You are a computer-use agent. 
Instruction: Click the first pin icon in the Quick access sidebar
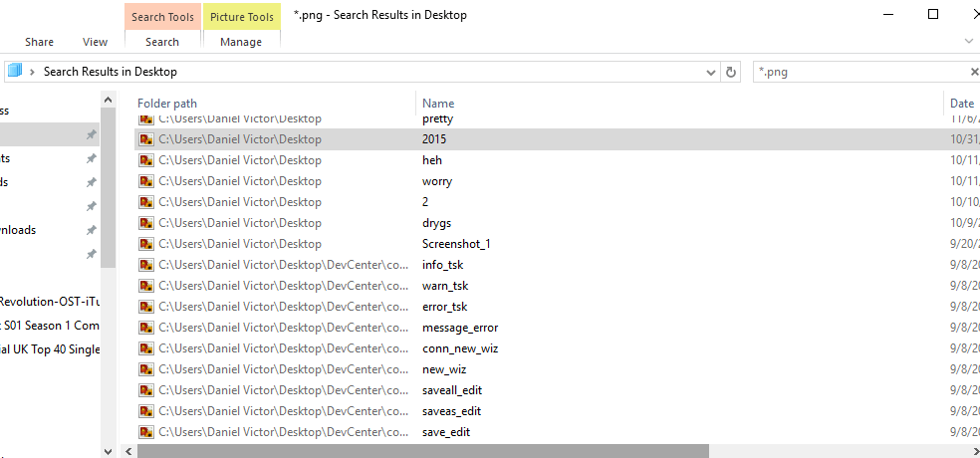tap(91, 134)
